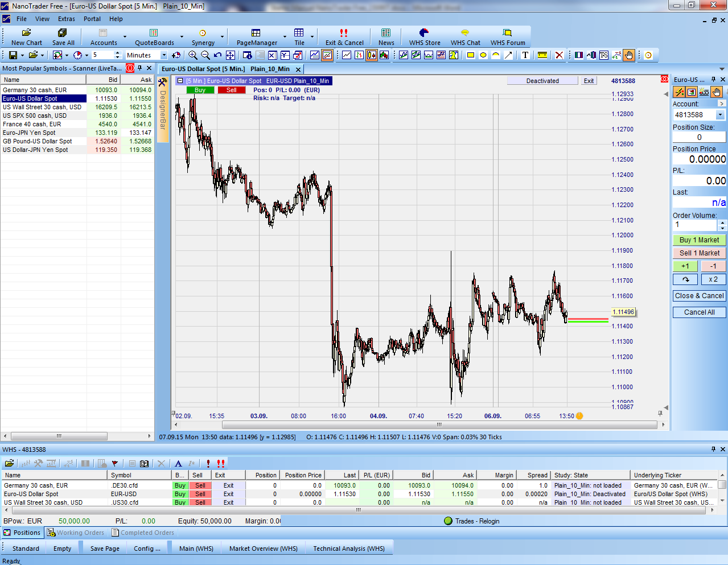Click the red X delete drawing icon
This screenshot has width=728, height=565.
tap(560, 55)
